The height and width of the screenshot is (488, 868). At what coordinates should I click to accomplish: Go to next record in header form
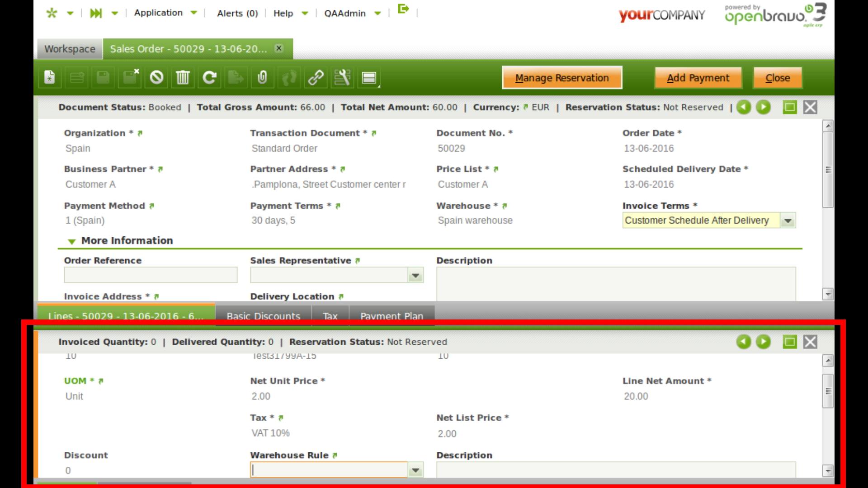tap(764, 108)
